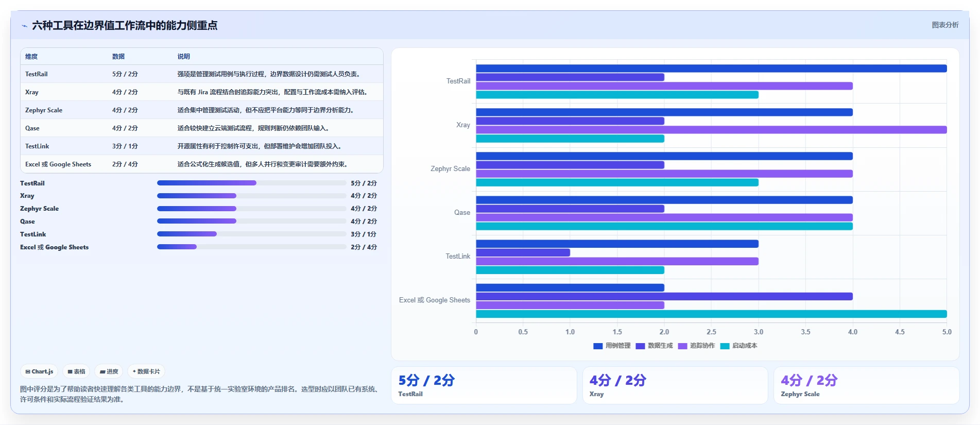Open the Xray 4分 / 2分 stat card
Viewport: 980px width, 425px height.
tap(675, 385)
